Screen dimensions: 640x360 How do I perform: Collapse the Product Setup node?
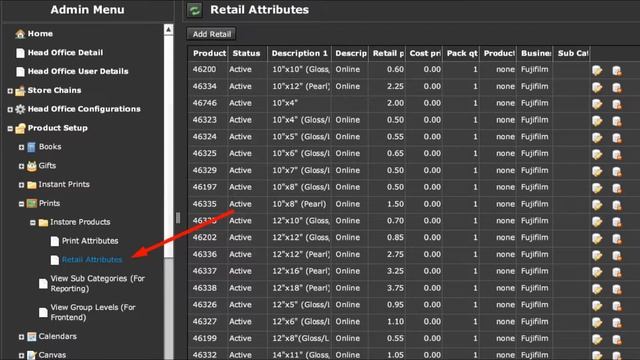(x=10, y=129)
